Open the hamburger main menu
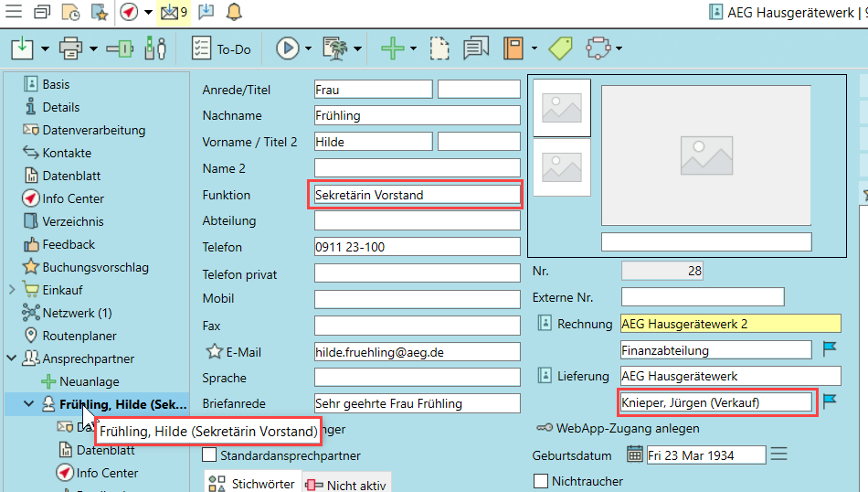 14,12
